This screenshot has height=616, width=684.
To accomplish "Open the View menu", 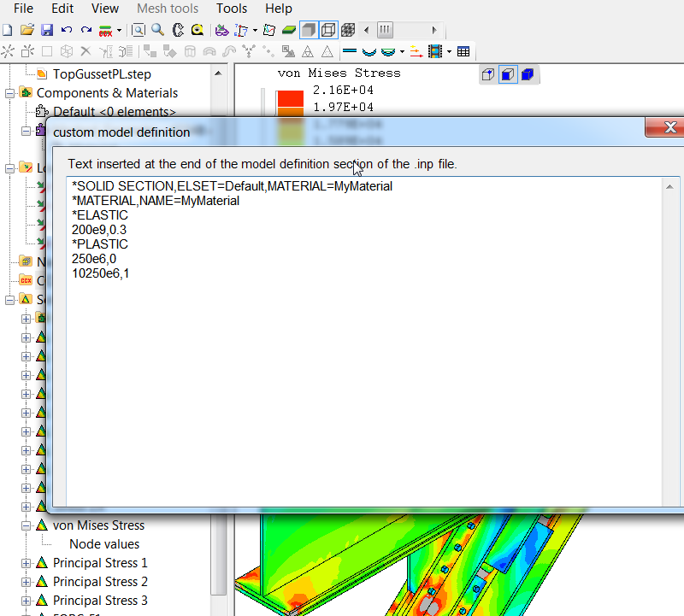I will coord(104,9).
